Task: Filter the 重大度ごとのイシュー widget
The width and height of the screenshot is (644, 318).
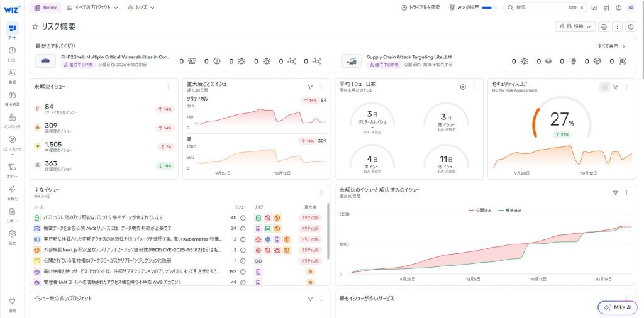Action: (311, 87)
